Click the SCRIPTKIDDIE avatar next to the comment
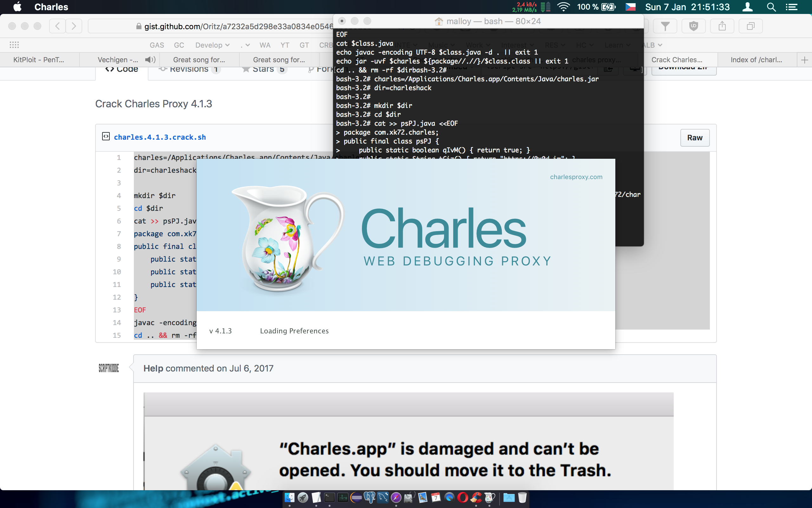The width and height of the screenshot is (812, 508). pos(109,368)
